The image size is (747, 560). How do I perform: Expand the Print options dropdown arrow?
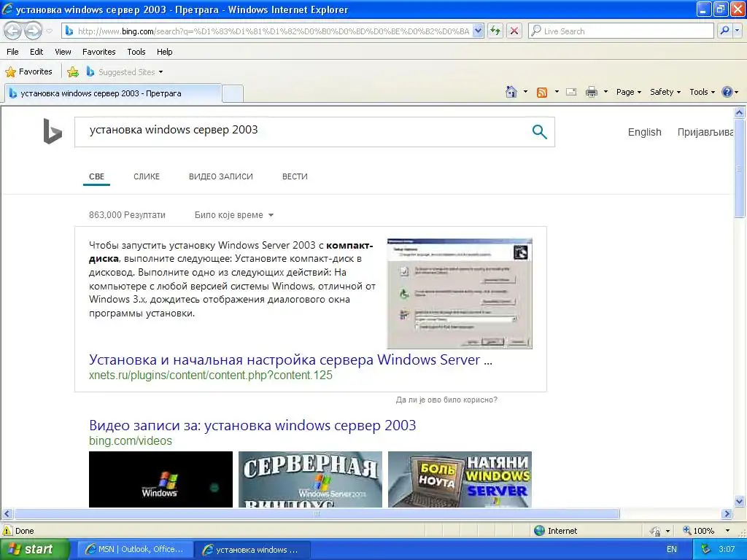pyautogui.click(x=605, y=92)
